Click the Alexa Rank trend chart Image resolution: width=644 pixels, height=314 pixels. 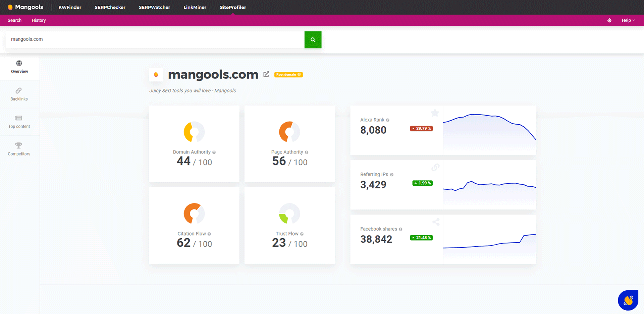pos(489,130)
